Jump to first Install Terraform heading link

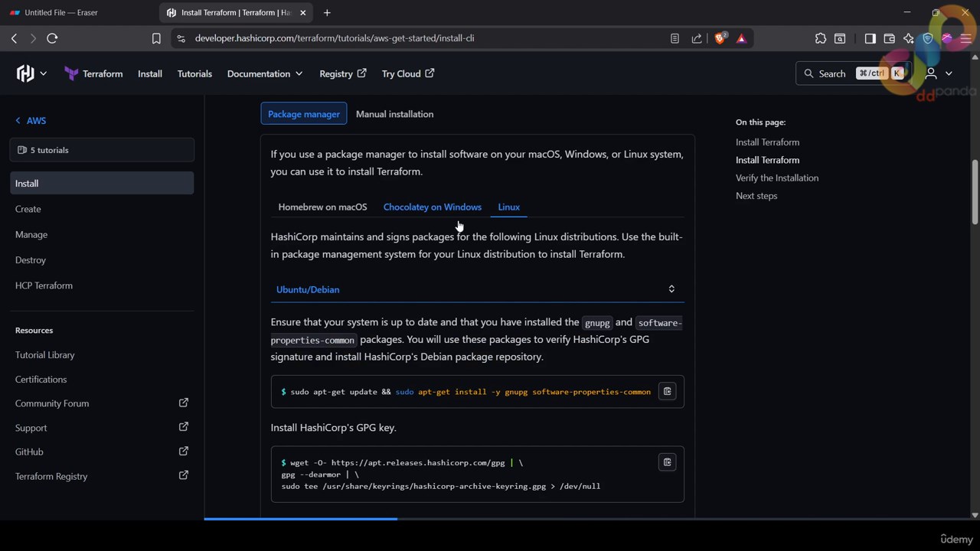pos(767,142)
